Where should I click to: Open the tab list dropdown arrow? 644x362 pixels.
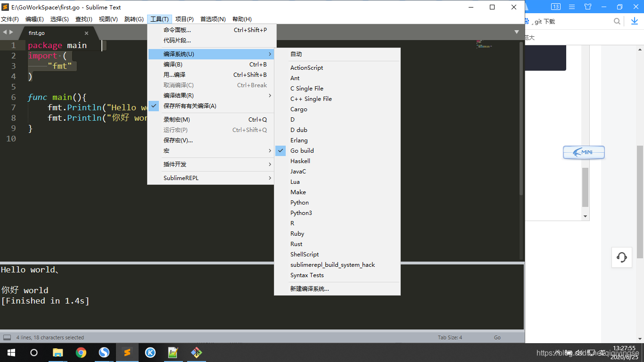[x=517, y=32]
